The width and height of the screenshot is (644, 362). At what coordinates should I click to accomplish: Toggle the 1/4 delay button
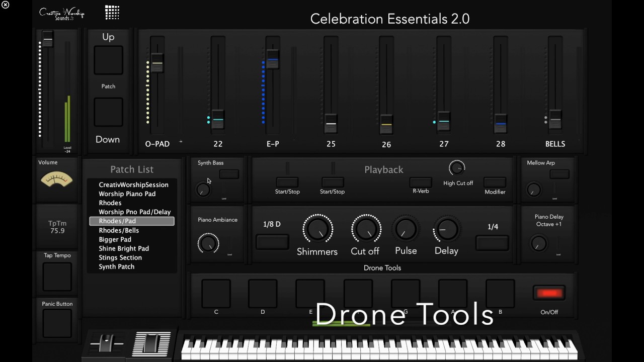pyautogui.click(x=492, y=243)
